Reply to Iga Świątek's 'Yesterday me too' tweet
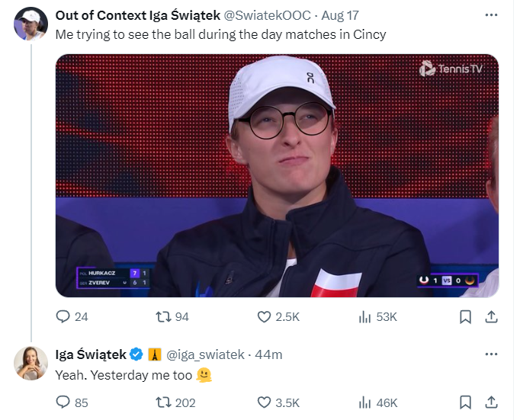The height and width of the screenshot is (420, 520). [x=63, y=402]
